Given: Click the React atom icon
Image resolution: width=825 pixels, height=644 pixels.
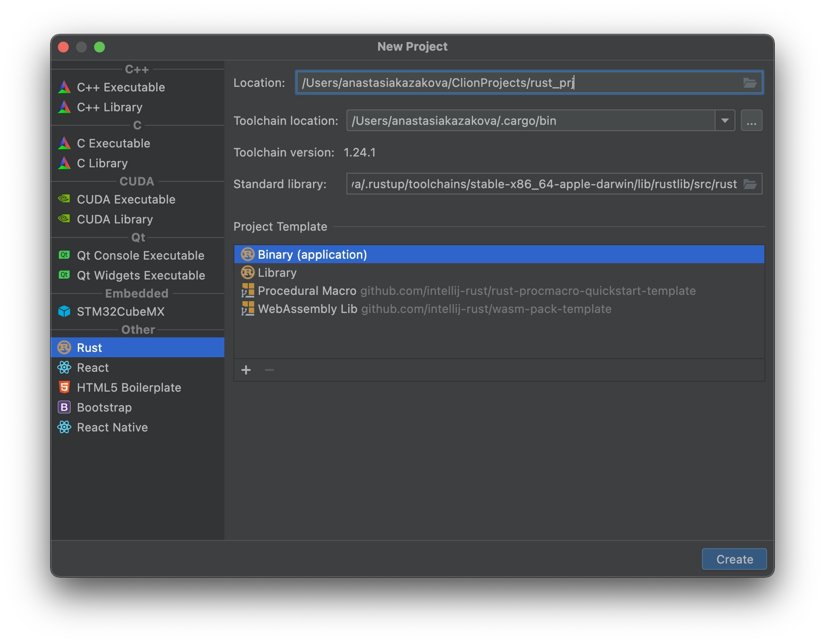Looking at the screenshot, I should (64, 368).
